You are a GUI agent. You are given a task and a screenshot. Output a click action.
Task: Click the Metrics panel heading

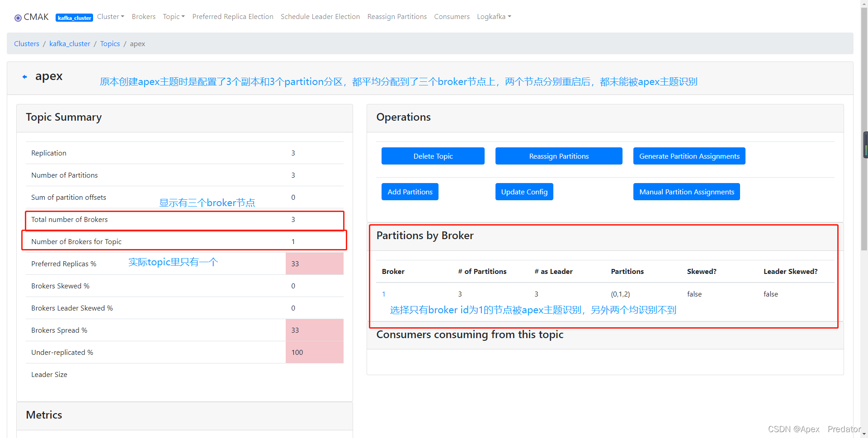tap(44, 415)
